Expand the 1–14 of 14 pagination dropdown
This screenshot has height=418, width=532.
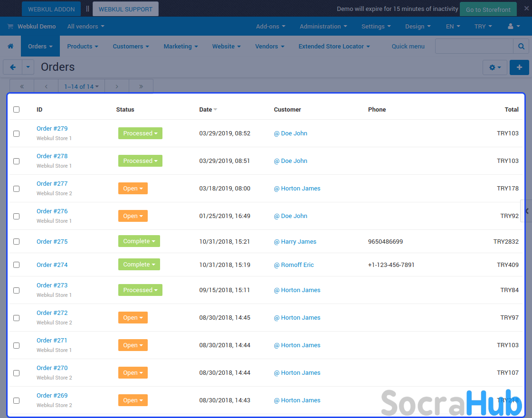pos(81,86)
